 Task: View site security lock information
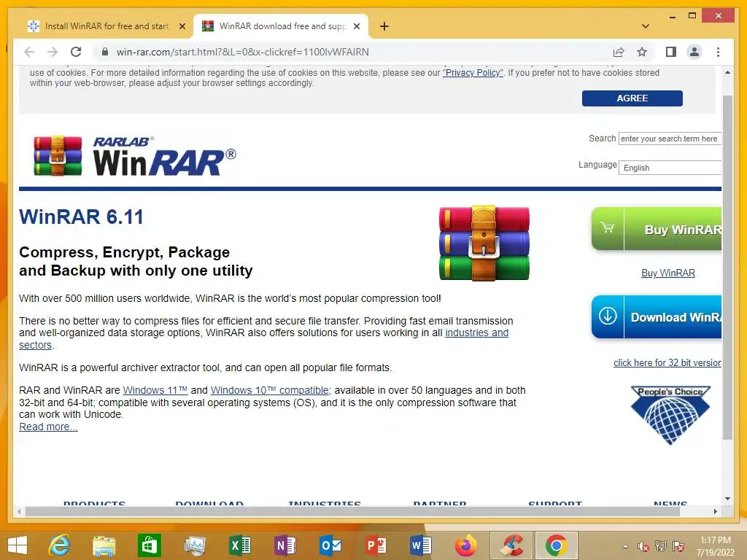click(x=105, y=52)
